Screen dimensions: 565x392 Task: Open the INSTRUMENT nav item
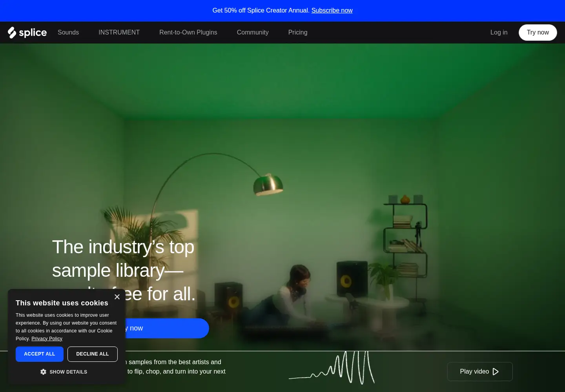coord(119,33)
